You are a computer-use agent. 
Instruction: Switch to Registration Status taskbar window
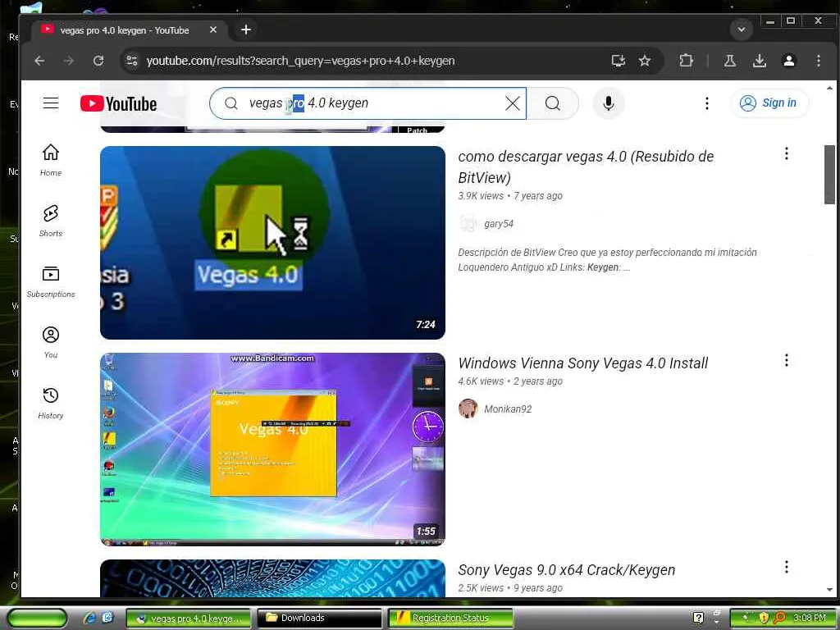click(450, 619)
